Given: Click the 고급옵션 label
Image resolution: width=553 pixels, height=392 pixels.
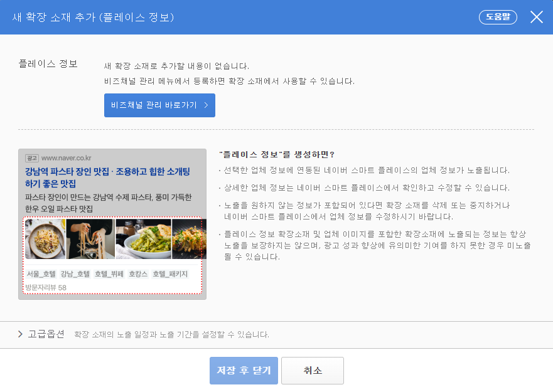Looking at the screenshot, I should 46,334.
